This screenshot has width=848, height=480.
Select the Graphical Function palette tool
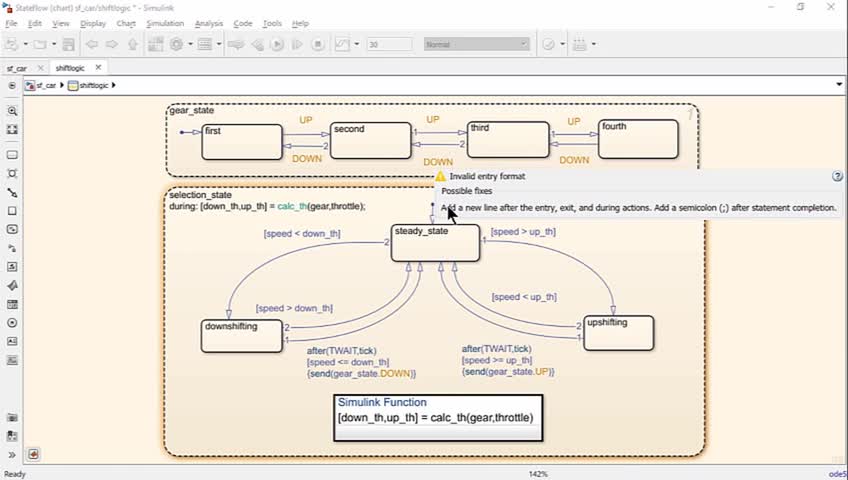click(12, 248)
